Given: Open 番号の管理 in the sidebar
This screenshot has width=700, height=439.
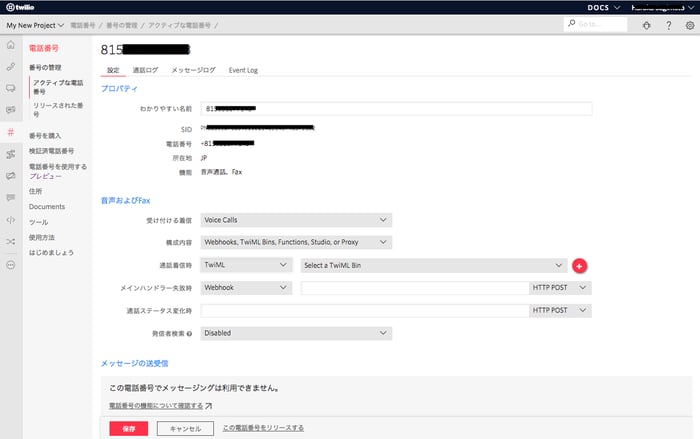Looking at the screenshot, I should (45, 67).
